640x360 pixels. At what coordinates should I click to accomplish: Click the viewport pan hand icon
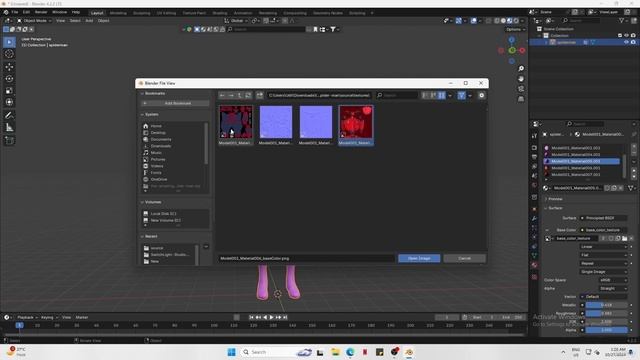(x=521, y=79)
